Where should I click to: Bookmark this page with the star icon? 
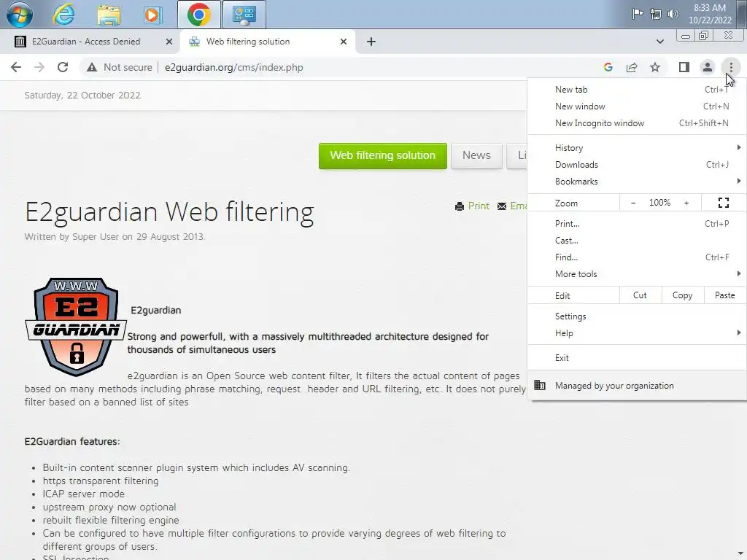coord(655,67)
